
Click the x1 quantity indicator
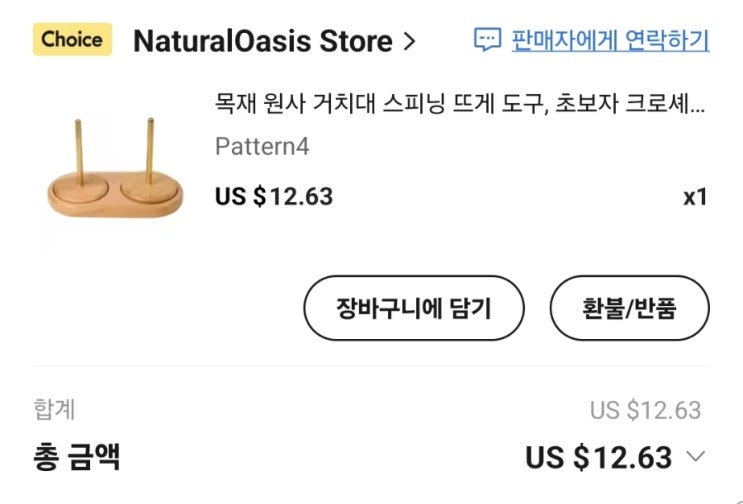(x=695, y=197)
